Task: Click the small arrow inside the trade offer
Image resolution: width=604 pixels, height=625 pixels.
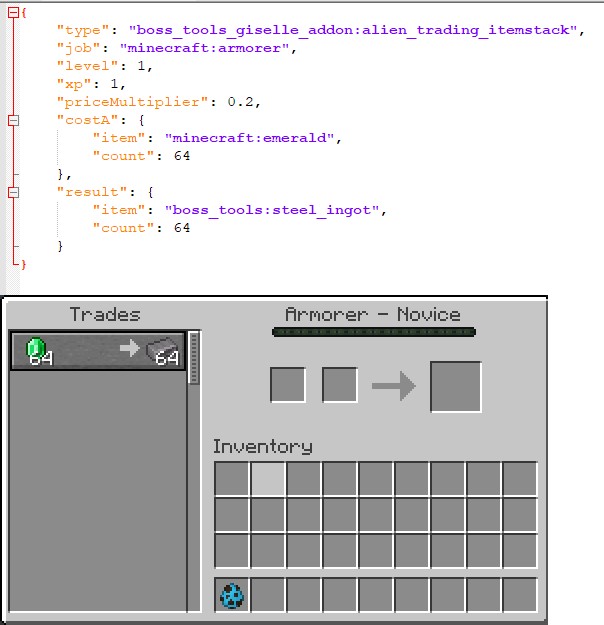Action: tap(130, 350)
